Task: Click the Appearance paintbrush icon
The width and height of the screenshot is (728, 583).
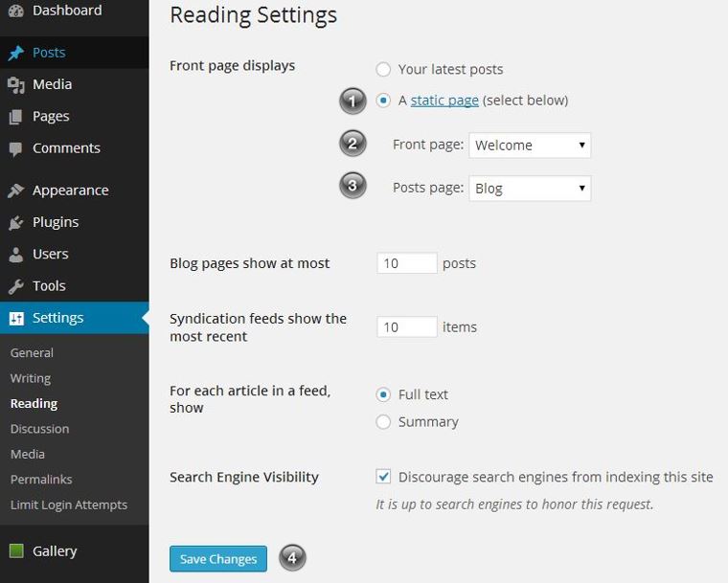Action: click(15, 191)
